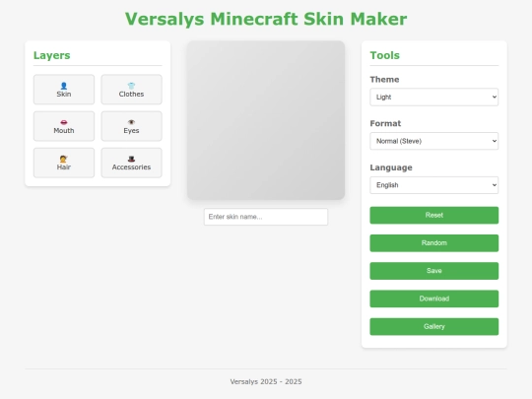The image size is (532, 399).
Task: Generate a Random skin
Action: click(433, 243)
